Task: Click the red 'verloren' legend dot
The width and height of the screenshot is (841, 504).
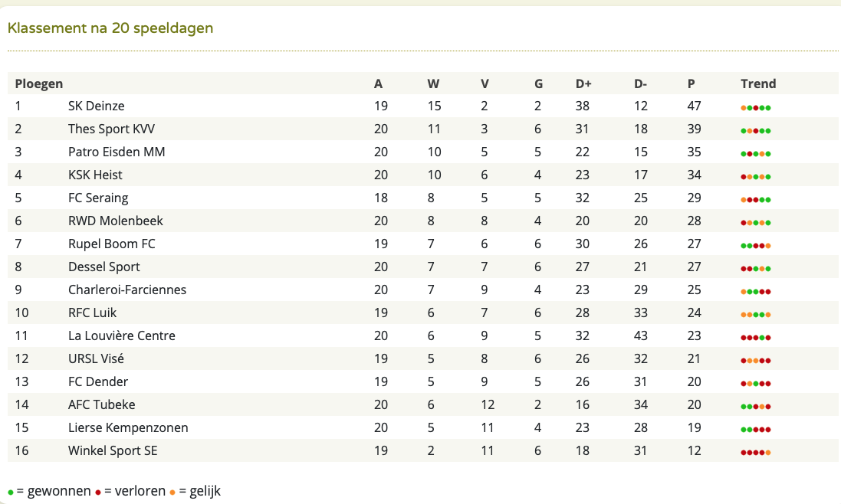Action: (x=98, y=493)
